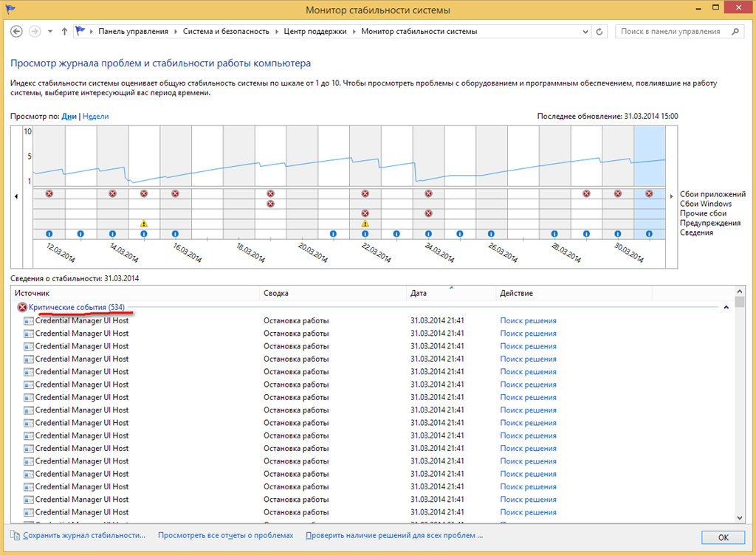Viewport: 756px width, 555px height.
Task: Switch view to Недели
Action: (x=95, y=116)
